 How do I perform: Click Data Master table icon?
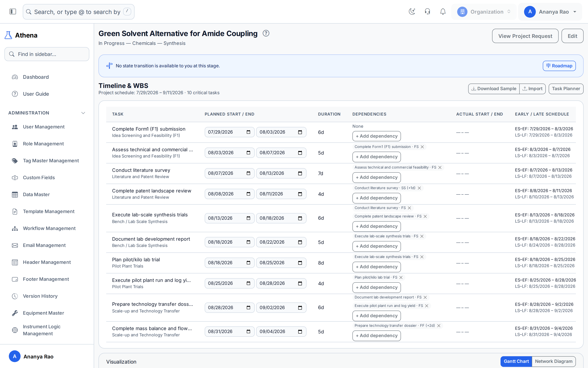pyautogui.click(x=15, y=195)
